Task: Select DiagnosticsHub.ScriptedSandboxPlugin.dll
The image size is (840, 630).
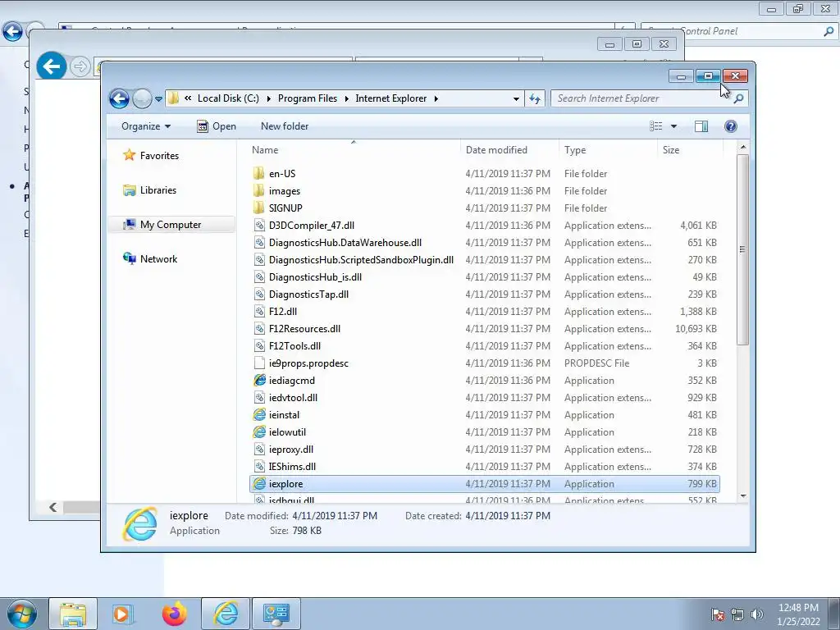Action: (x=361, y=260)
